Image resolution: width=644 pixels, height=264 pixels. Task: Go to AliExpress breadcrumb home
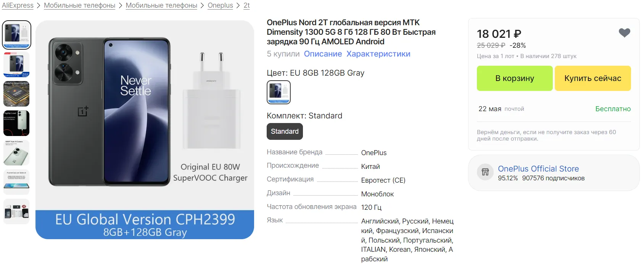pos(18,5)
